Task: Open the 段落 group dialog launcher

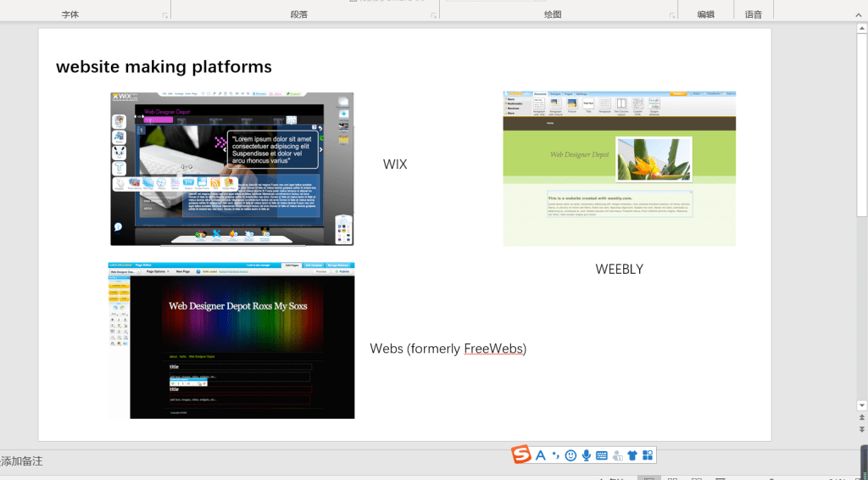Action: pos(432,15)
